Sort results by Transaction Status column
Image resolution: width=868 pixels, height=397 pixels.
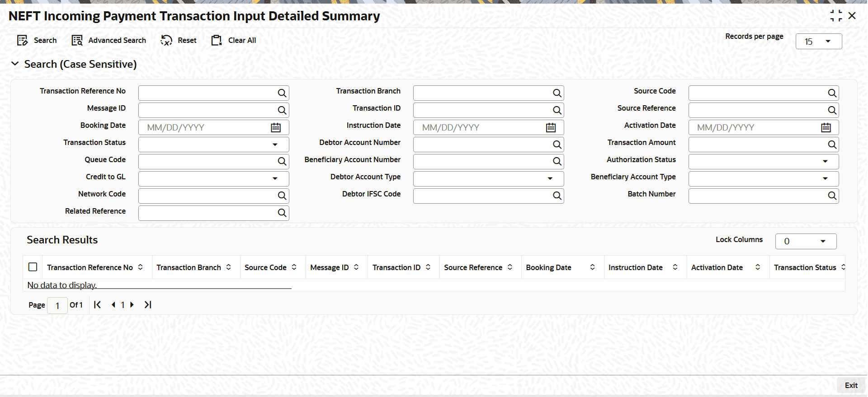click(843, 267)
